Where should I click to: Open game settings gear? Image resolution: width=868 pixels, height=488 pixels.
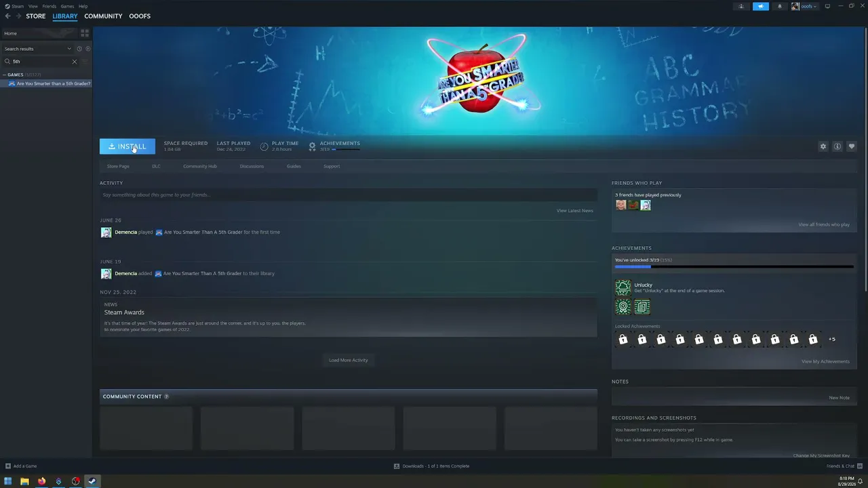pos(823,146)
